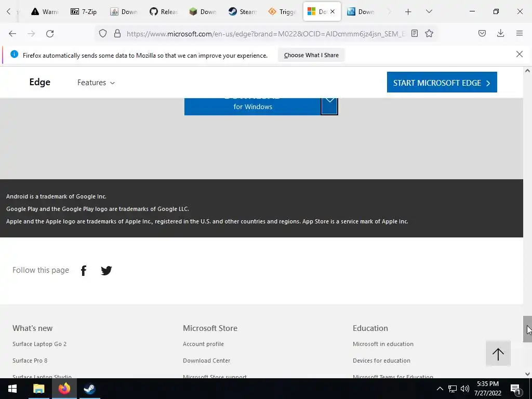
Task: Switch to the last Down tab
Action: [361, 11]
